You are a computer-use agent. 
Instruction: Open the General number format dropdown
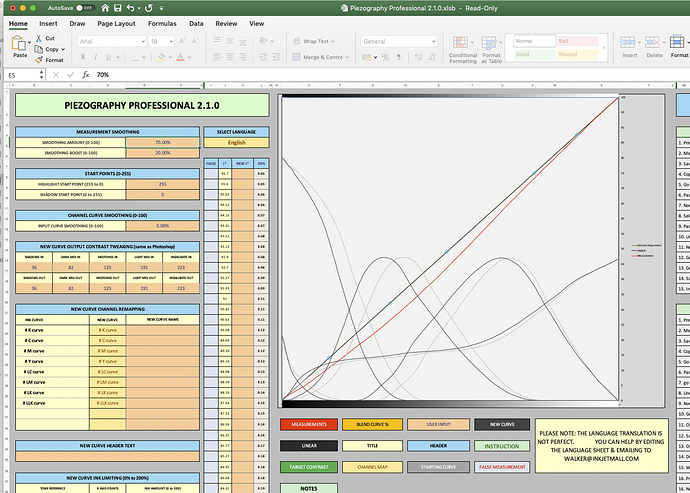[x=434, y=41]
